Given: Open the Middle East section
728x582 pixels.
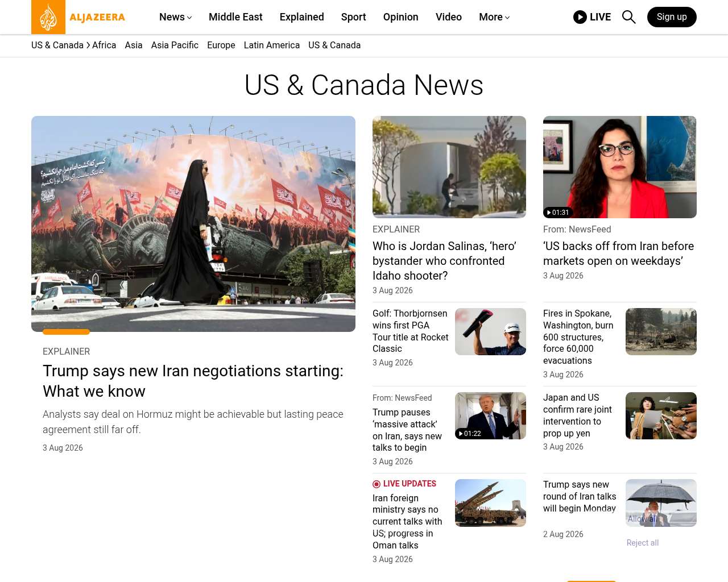Looking at the screenshot, I should coord(235,17).
